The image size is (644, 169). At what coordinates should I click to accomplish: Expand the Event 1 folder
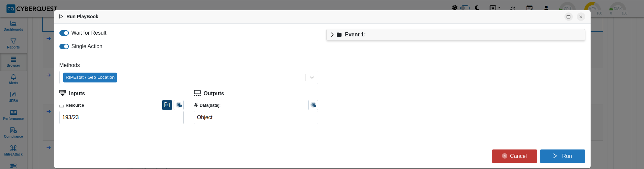(x=332, y=35)
